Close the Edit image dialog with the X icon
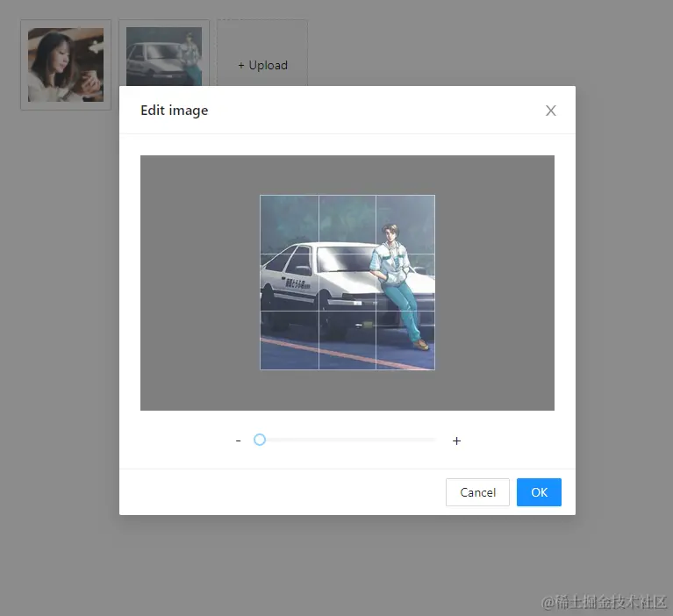 [551, 111]
